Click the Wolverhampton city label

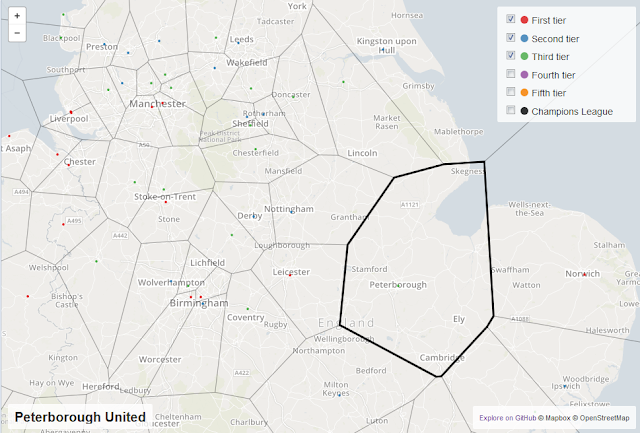pyautogui.click(x=171, y=282)
